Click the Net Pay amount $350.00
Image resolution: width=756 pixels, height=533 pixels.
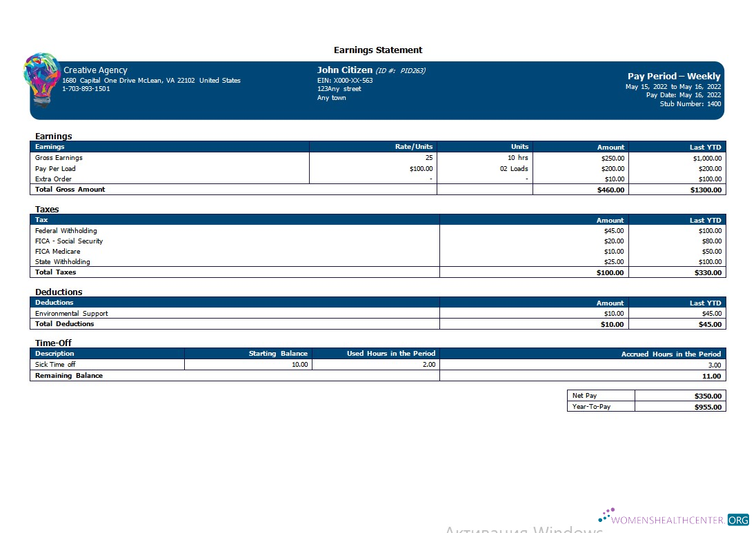[x=709, y=395]
